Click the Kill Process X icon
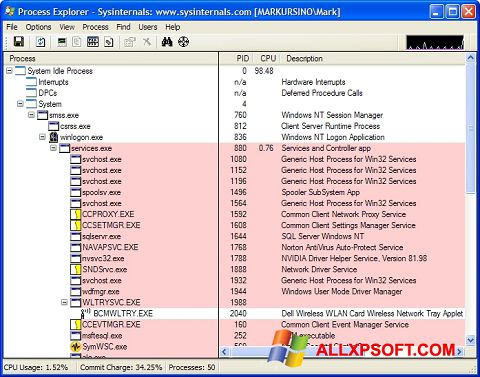The height and width of the screenshot is (377, 480). pyautogui.click(x=147, y=42)
